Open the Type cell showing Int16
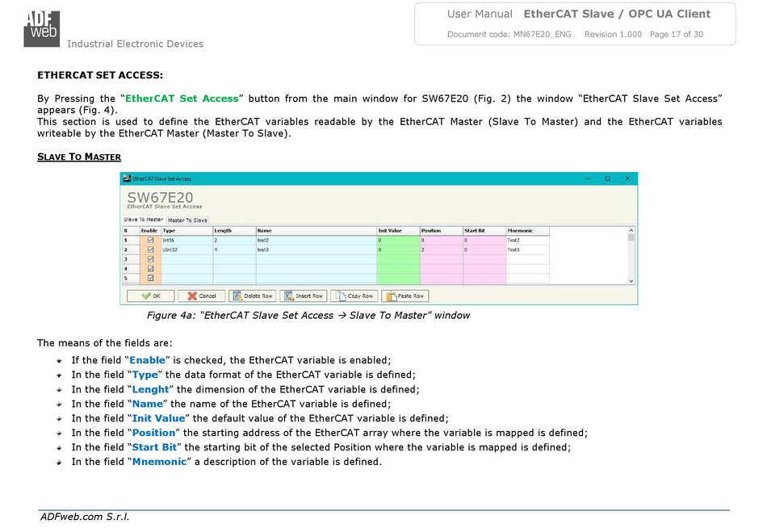This screenshot has width=767, height=532. [x=187, y=241]
